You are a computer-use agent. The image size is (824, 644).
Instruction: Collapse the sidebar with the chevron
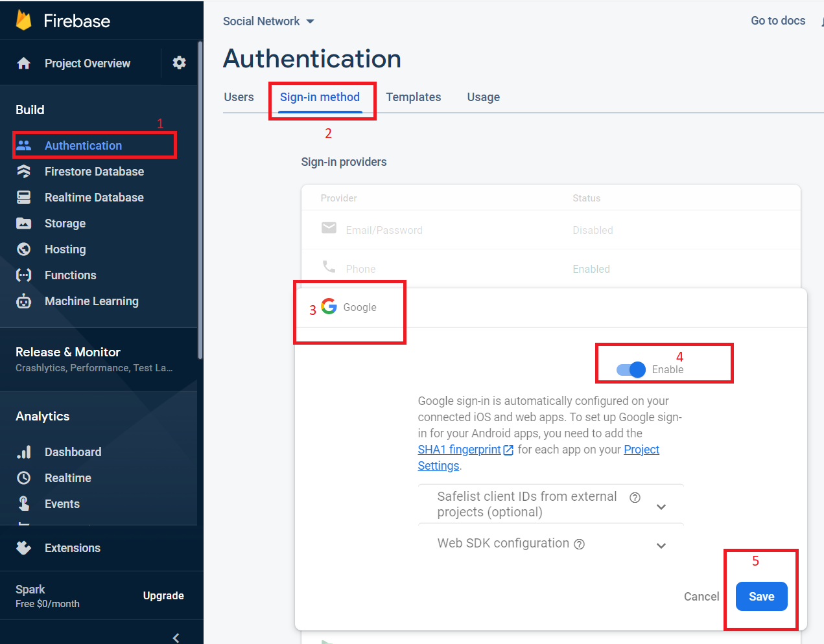point(175,637)
